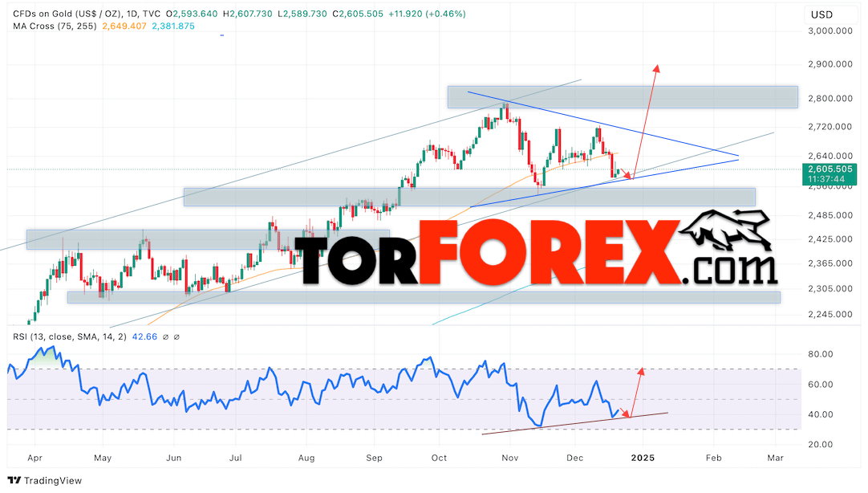Image resolution: width=868 pixels, height=493 pixels.
Task: Click the current price label 2,605.505
Action: [x=829, y=169]
